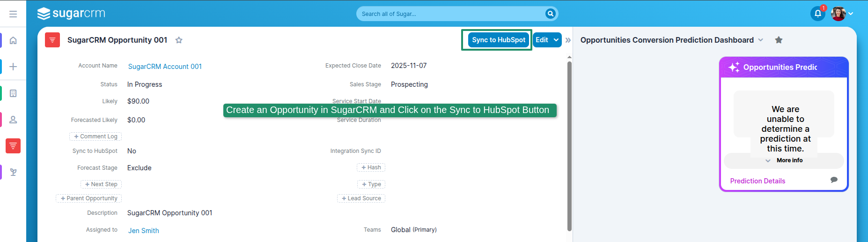
Task: Add the Lead Source field
Action: click(361, 198)
